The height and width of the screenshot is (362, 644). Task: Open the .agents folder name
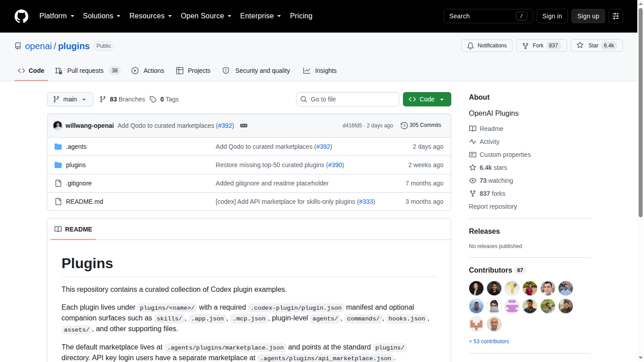tap(76, 147)
